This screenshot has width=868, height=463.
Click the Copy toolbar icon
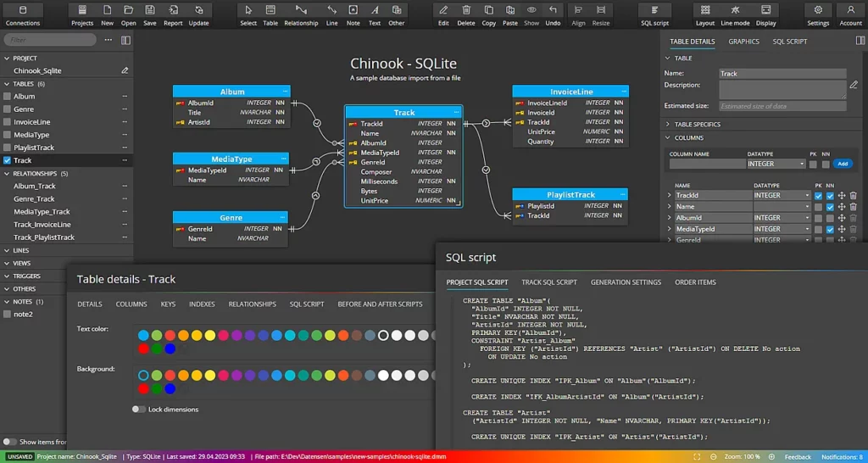pos(489,15)
